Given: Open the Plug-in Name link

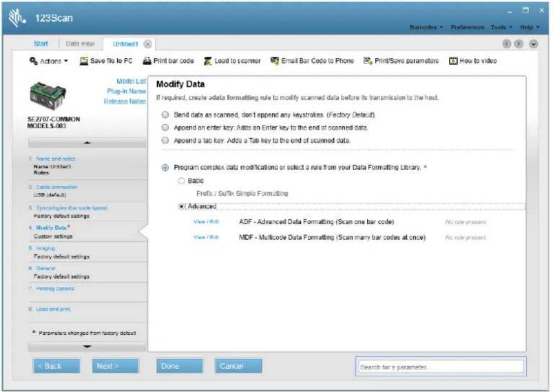Looking at the screenshot, I should click(x=126, y=91).
